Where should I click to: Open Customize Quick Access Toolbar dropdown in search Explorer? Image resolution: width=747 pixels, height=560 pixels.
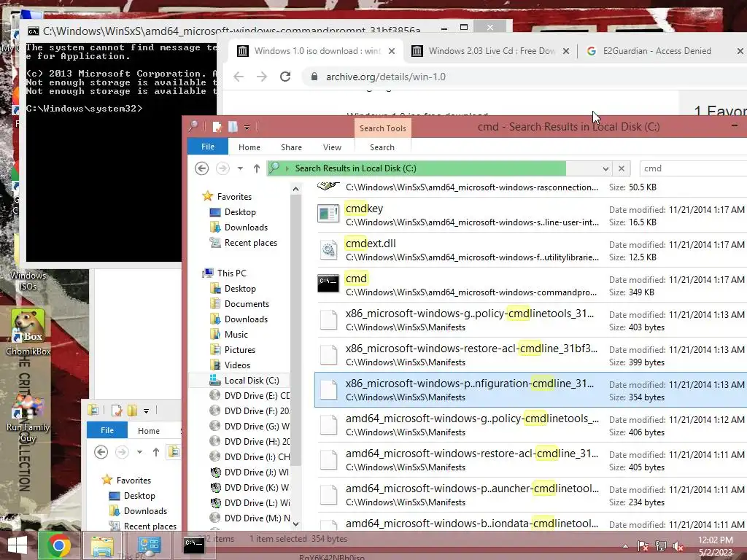(x=247, y=127)
